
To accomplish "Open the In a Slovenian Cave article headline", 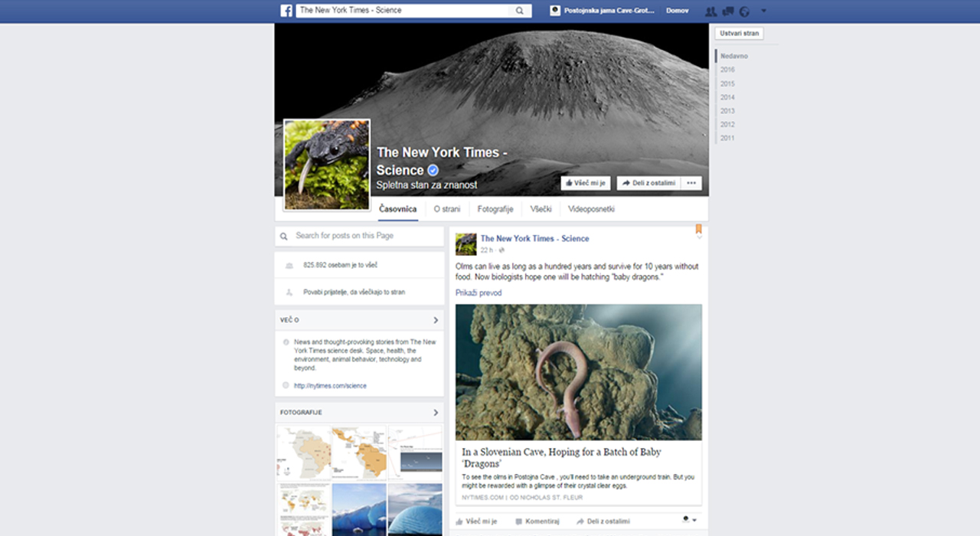I will (x=561, y=458).
